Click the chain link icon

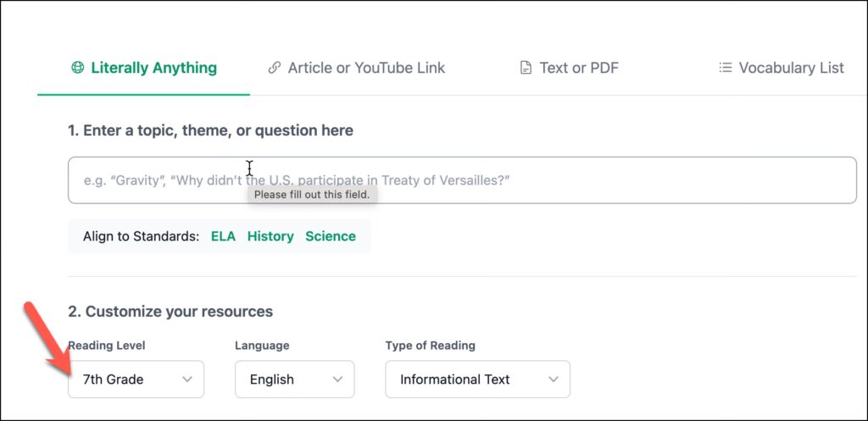click(x=274, y=68)
